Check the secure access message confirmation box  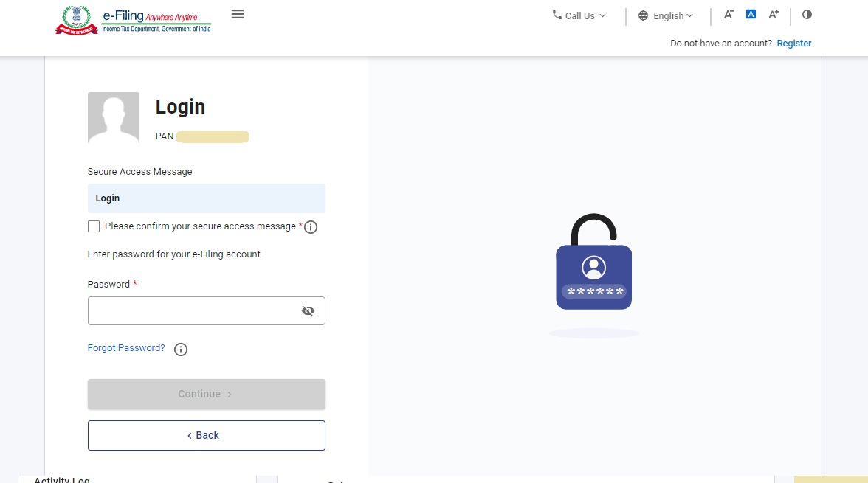94,226
